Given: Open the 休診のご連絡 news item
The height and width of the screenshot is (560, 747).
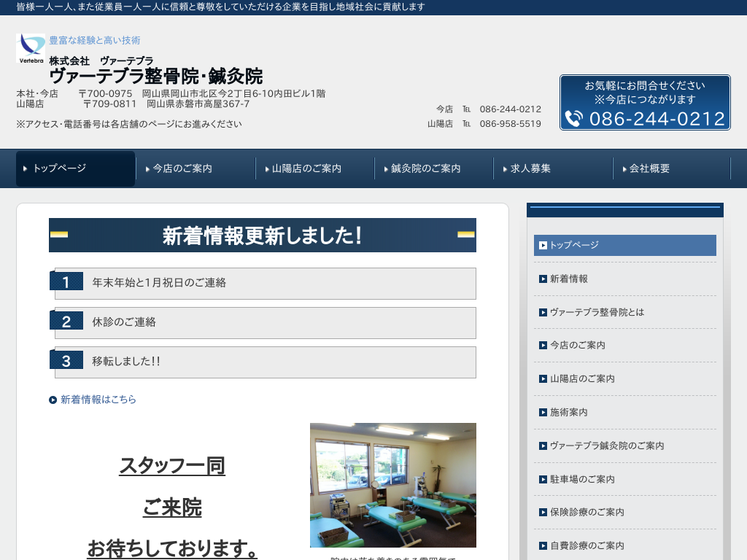Looking at the screenshot, I should click(266, 322).
